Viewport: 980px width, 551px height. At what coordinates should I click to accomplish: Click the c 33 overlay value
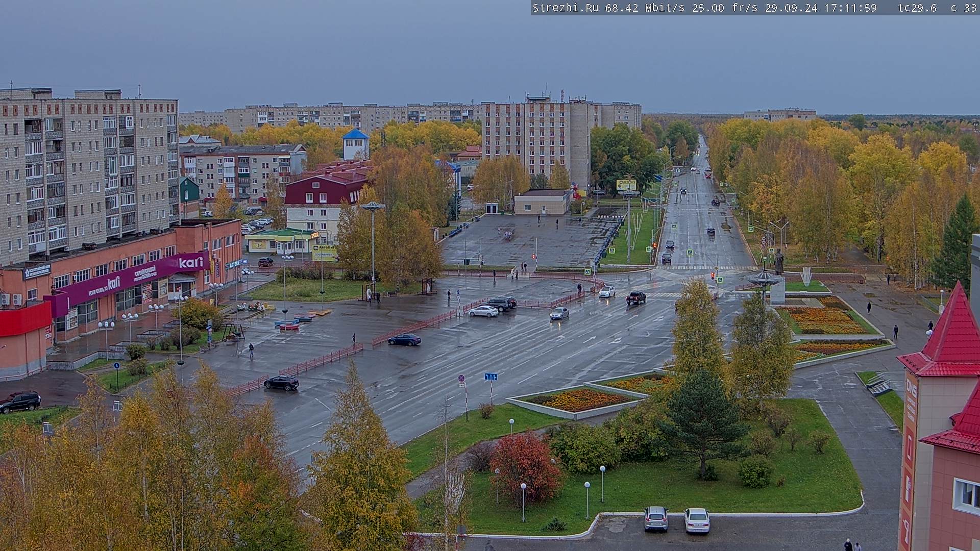tap(963, 8)
